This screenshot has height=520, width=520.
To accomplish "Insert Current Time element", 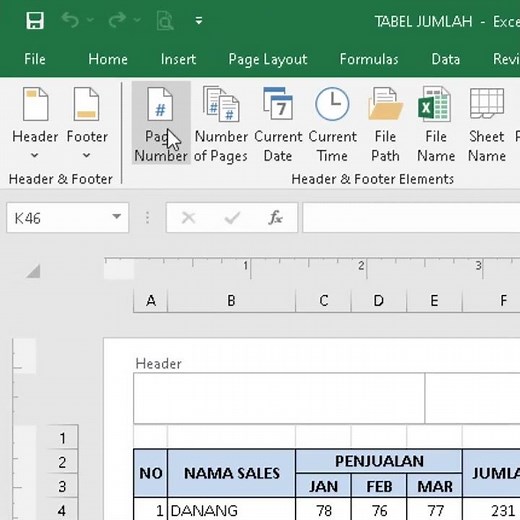I will [x=332, y=123].
